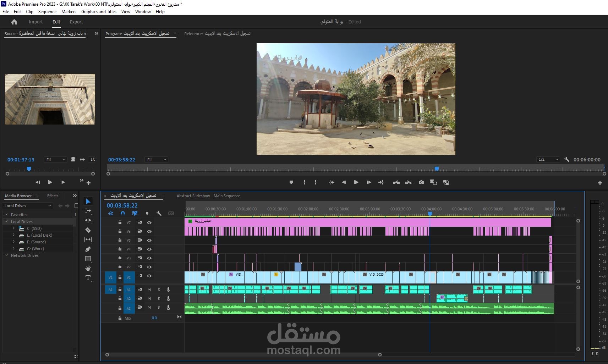This screenshot has width=608, height=364.
Task: Toggle lock on track V3
Action: pos(120,258)
